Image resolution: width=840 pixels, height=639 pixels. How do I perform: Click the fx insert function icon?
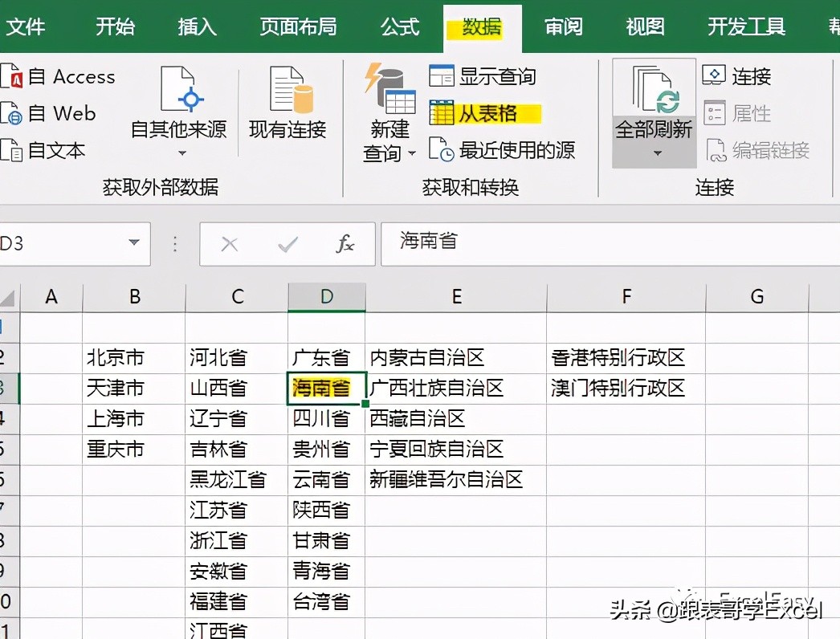pyautogui.click(x=345, y=244)
